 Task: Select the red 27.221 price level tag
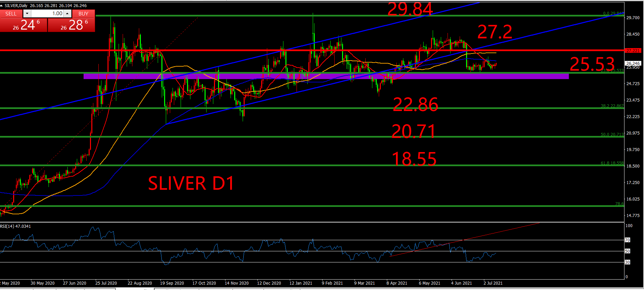633,50
